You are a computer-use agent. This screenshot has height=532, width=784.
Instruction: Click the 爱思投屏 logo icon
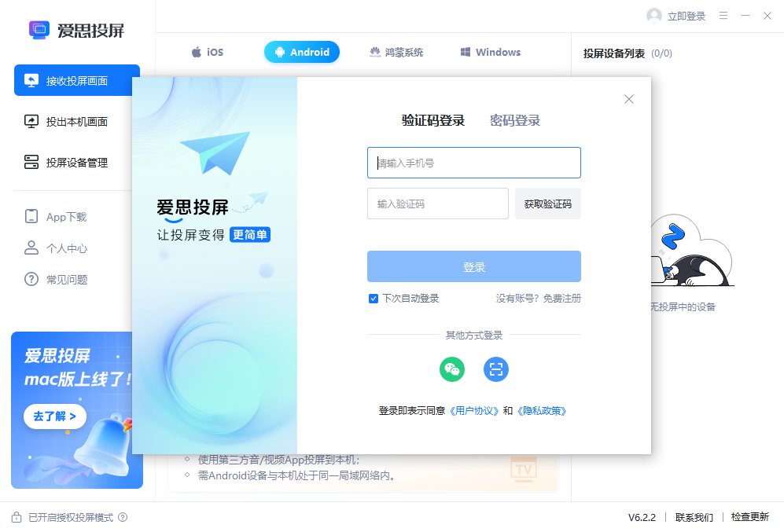(x=39, y=30)
